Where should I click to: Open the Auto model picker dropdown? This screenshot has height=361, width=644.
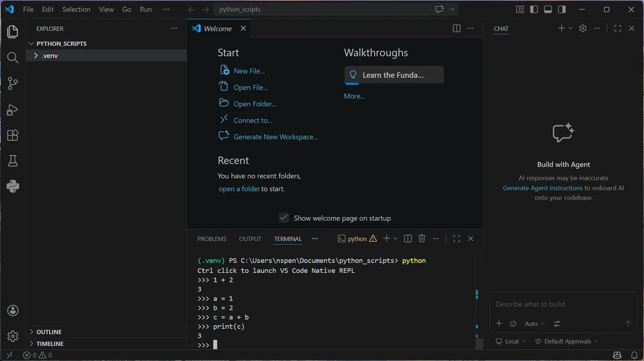(x=535, y=323)
